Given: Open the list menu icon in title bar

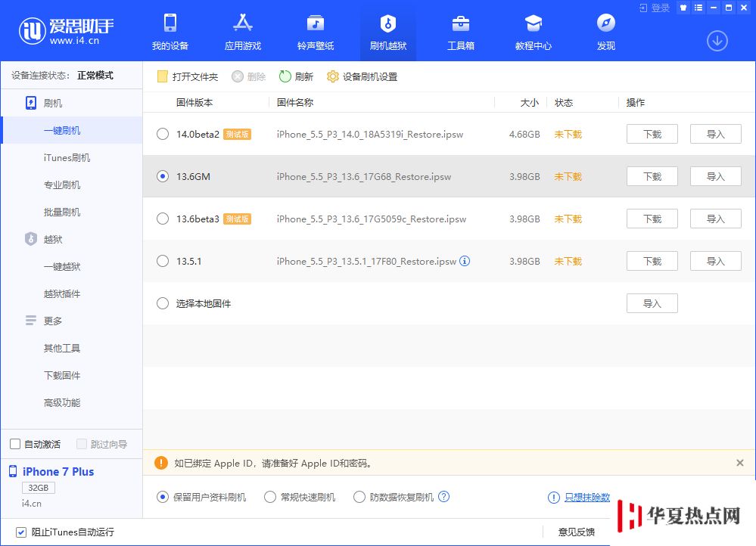Looking at the screenshot, I should 698,8.
